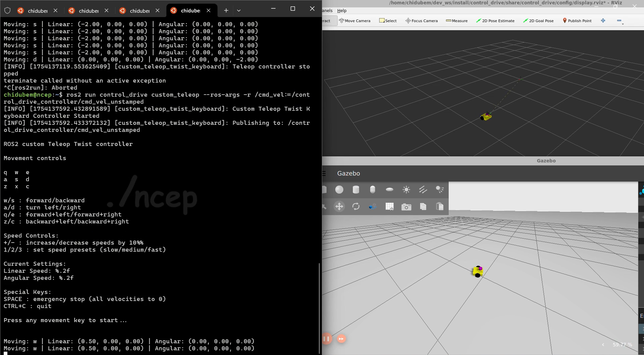Step the Gazebo simulation forward
Viewport: 644px width, 355px height.
point(341,339)
